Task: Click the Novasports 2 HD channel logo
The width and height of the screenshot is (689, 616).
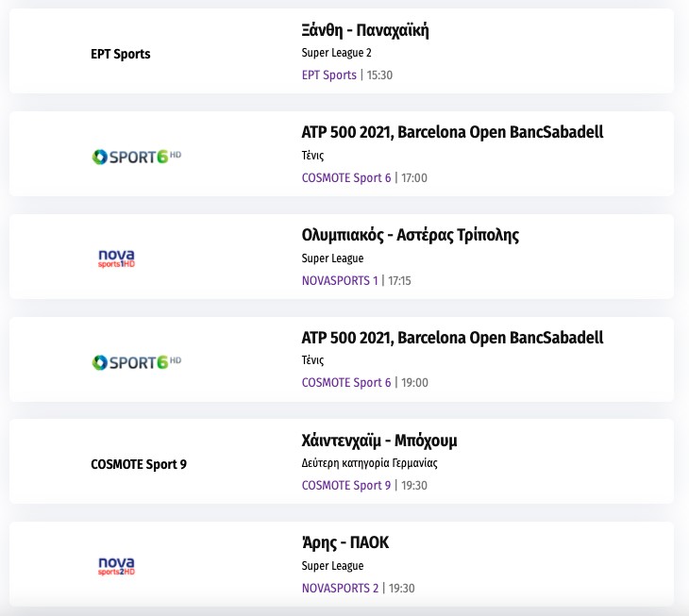Action: [x=117, y=565]
